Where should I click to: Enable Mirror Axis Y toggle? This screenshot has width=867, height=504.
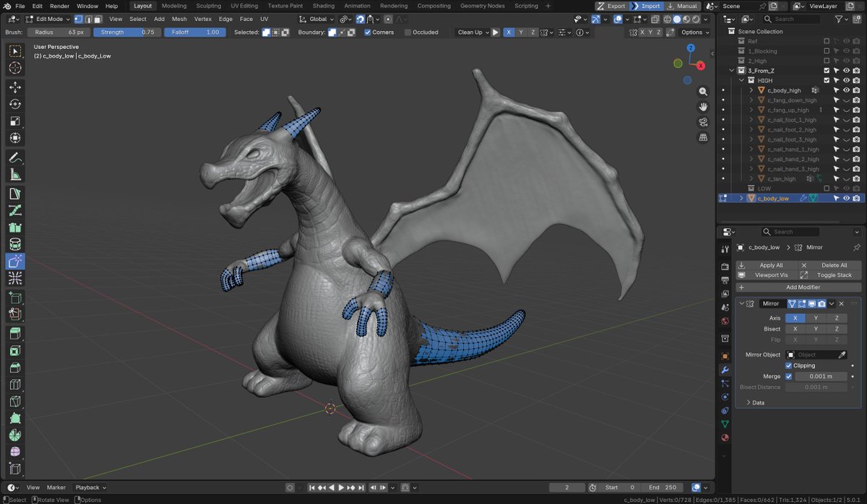tap(816, 318)
